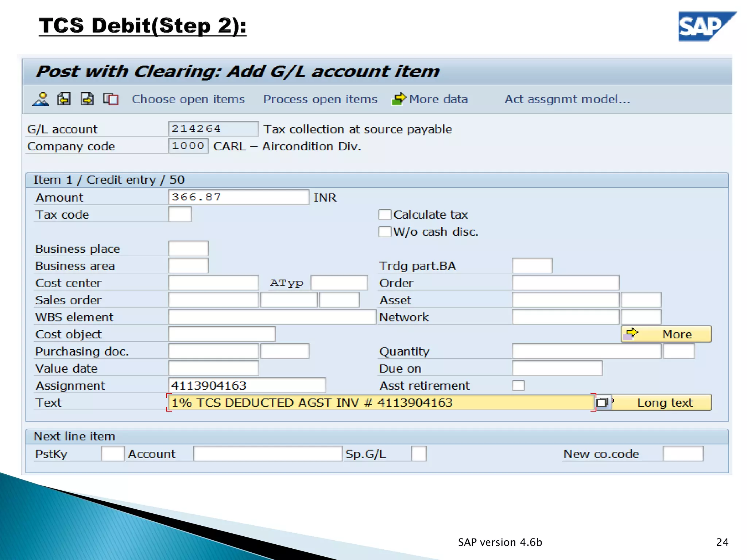Click the main Asset number input field

566,300
